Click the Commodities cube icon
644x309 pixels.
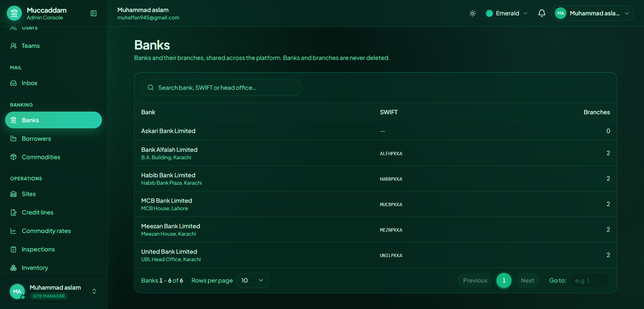pos(13,157)
